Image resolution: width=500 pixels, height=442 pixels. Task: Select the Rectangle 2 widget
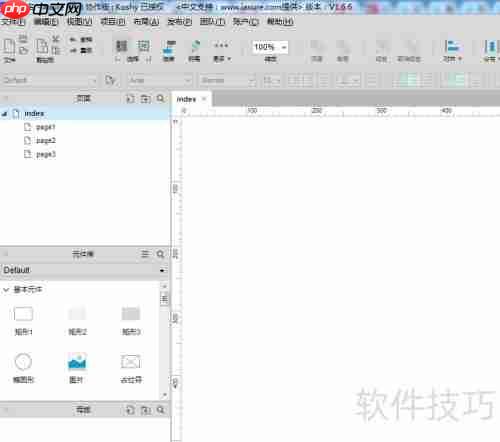(x=77, y=321)
